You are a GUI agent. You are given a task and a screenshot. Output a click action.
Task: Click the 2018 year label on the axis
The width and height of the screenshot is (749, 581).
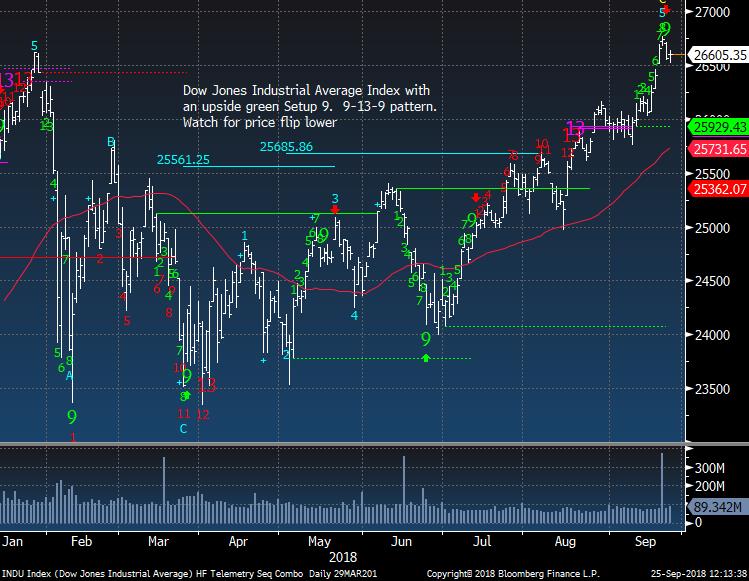343,554
